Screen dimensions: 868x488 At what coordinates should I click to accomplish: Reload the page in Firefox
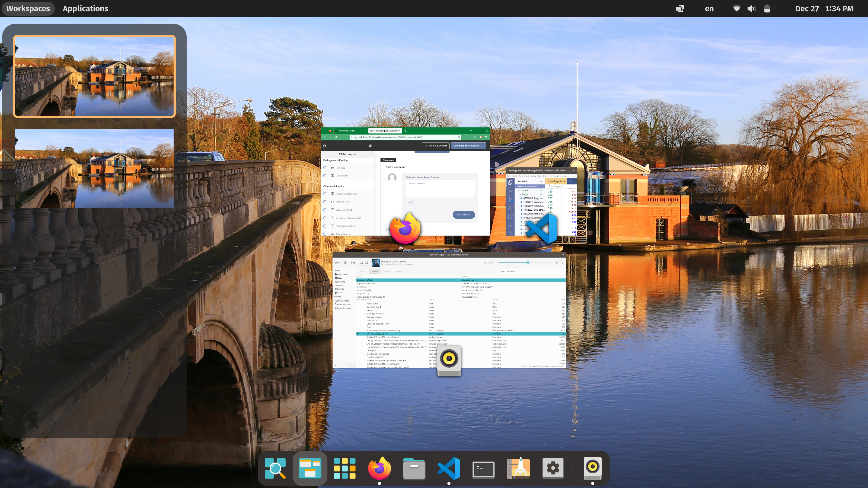coord(336,137)
